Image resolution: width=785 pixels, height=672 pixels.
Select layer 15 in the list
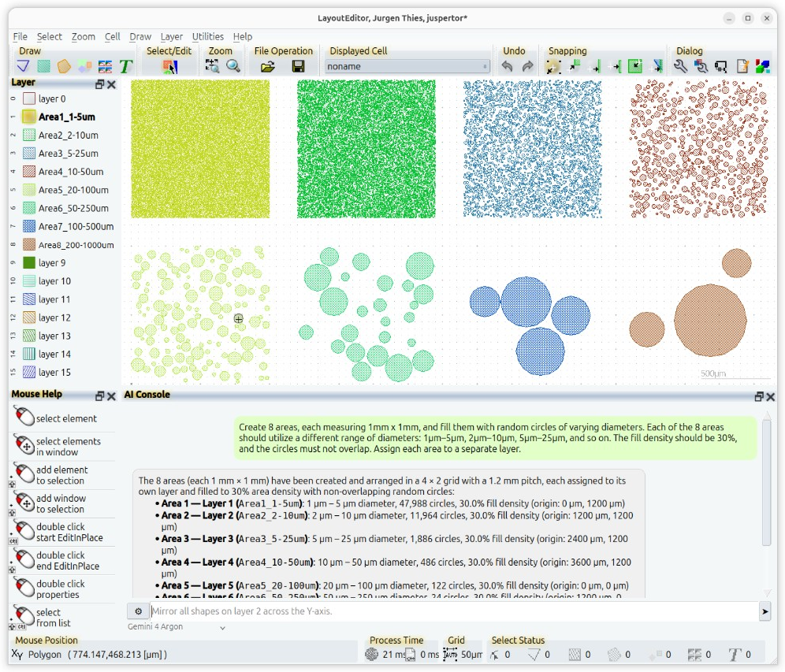coord(64,373)
